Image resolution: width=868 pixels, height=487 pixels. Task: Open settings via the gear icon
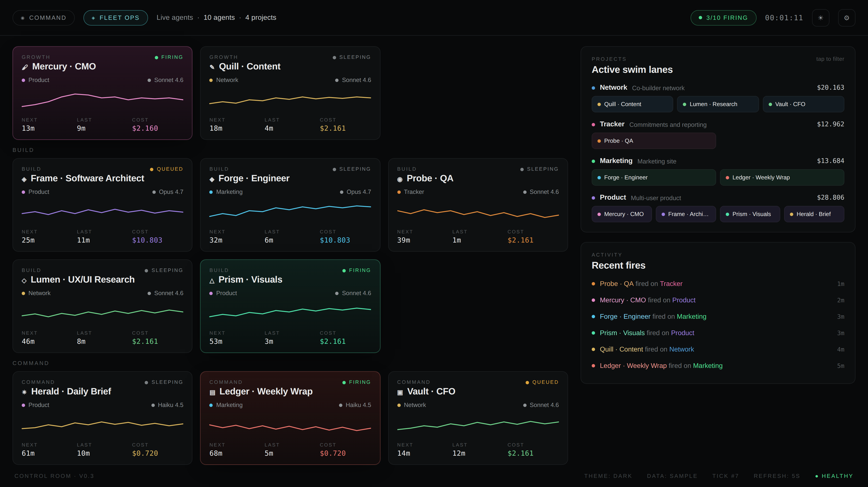point(847,18)
